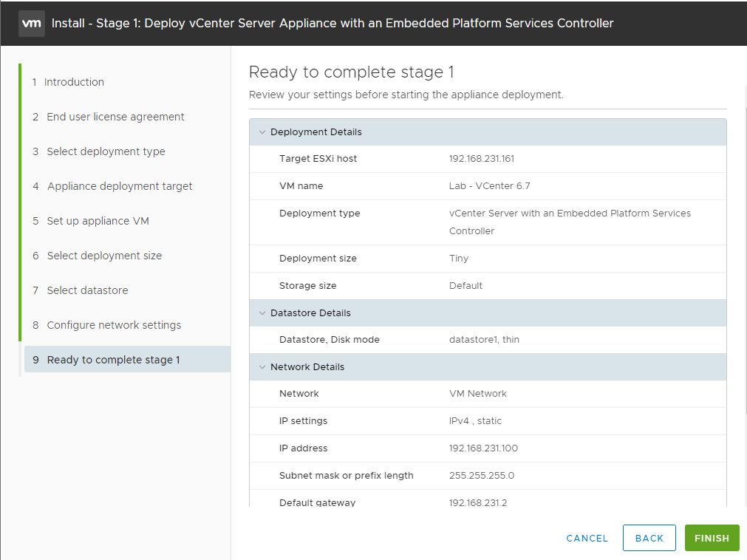Image resolution: width=747 pixels, height=560 pixels.
Task: Click the IP address value 192.168.231.100
Action: click(483, 448)
